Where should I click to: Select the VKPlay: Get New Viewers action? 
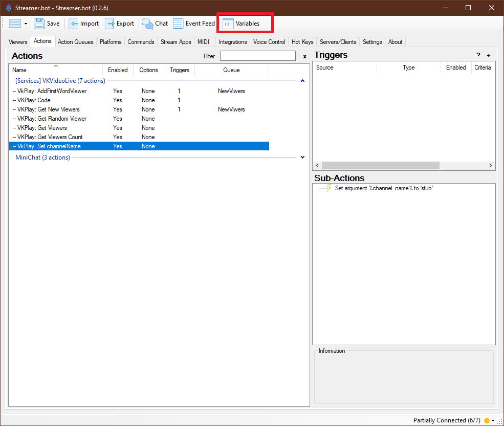(139, 109)
